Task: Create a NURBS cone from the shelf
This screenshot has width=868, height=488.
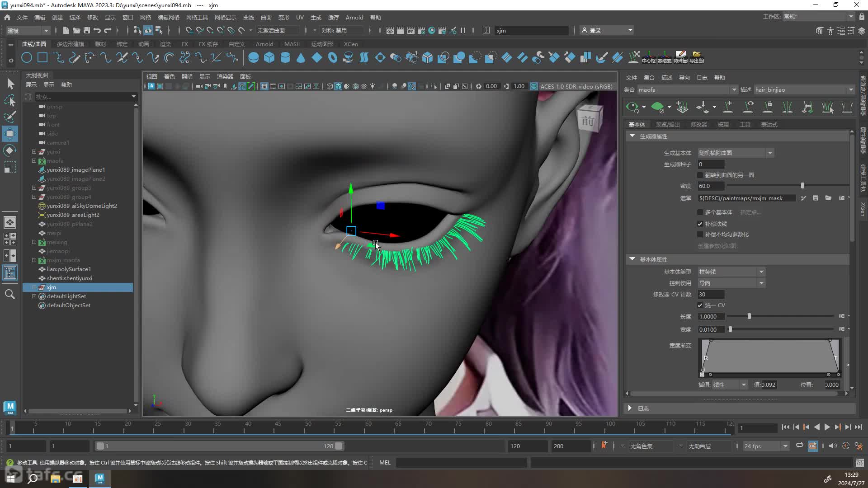Action: (x=301, y=57)
